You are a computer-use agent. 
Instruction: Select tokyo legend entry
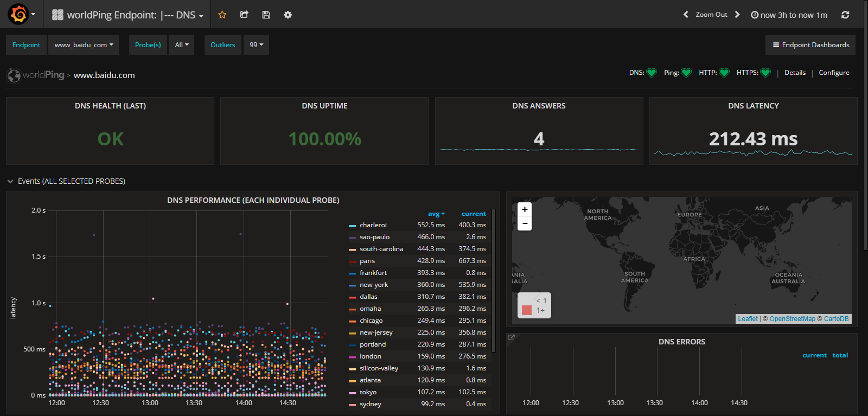368,392
